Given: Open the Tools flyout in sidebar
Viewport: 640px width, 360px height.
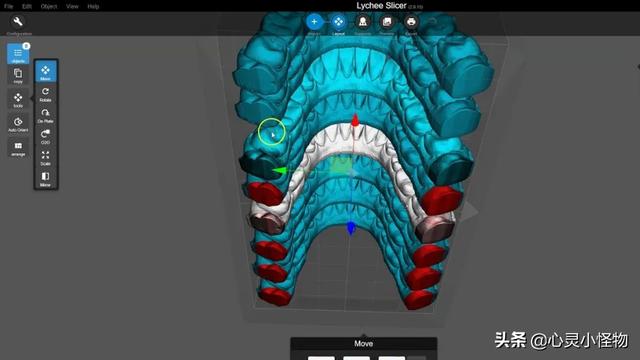Looking at the screenshot, I should 18,100.
